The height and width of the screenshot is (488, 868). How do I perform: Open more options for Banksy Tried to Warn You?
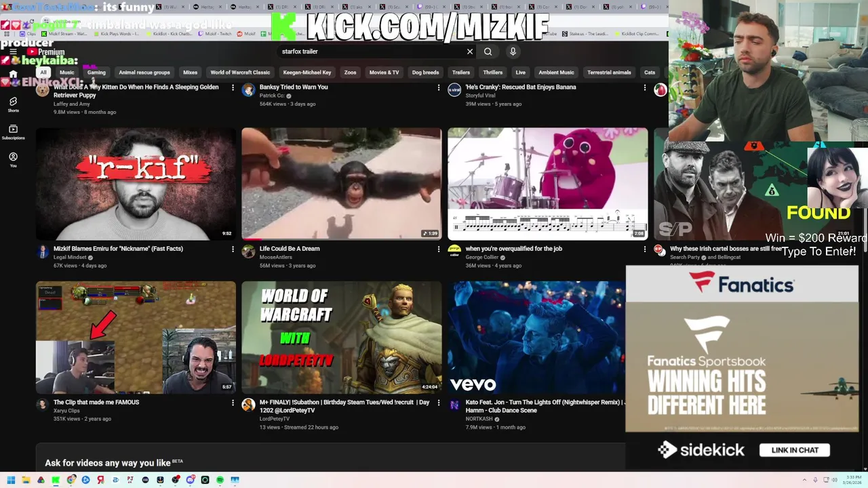pyautogui.click(x=439, y=87)
